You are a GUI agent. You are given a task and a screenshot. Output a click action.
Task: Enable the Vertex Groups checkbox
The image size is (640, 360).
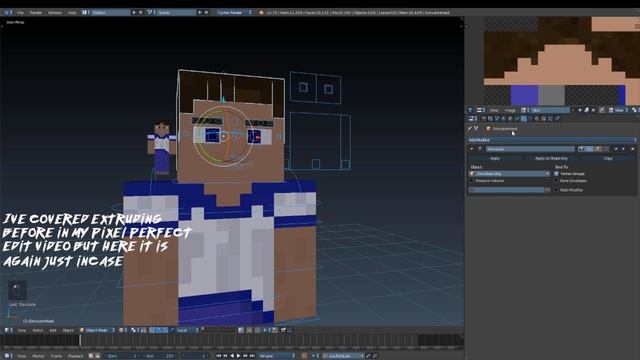pos(556,173)
